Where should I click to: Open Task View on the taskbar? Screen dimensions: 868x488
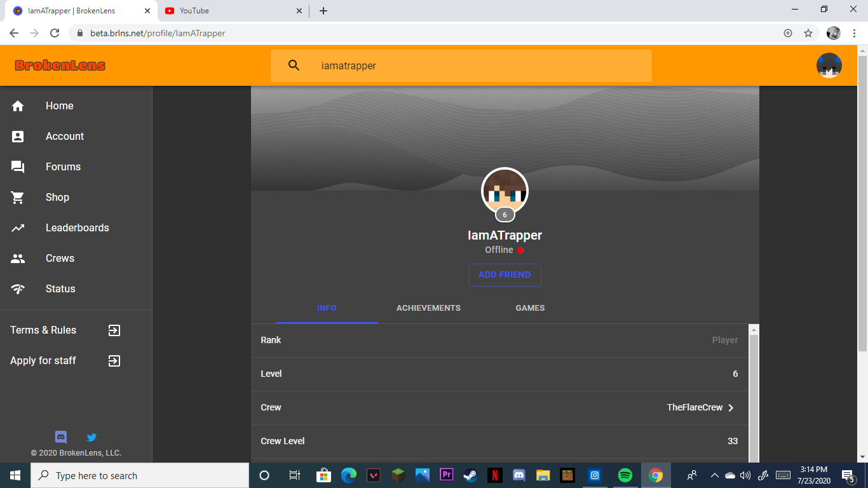tap(294, 475)
